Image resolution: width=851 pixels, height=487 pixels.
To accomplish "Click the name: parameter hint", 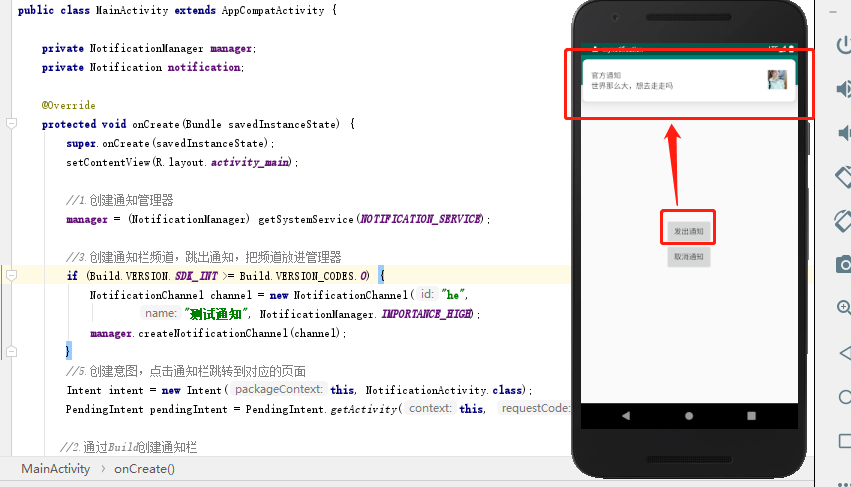I will [161, 313].
